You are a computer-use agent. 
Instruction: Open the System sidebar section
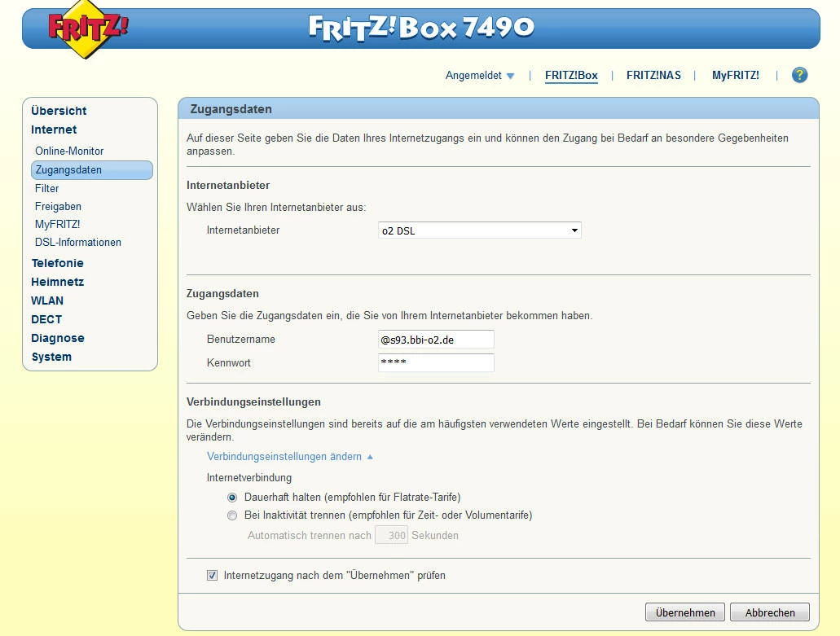pos(51,357)
